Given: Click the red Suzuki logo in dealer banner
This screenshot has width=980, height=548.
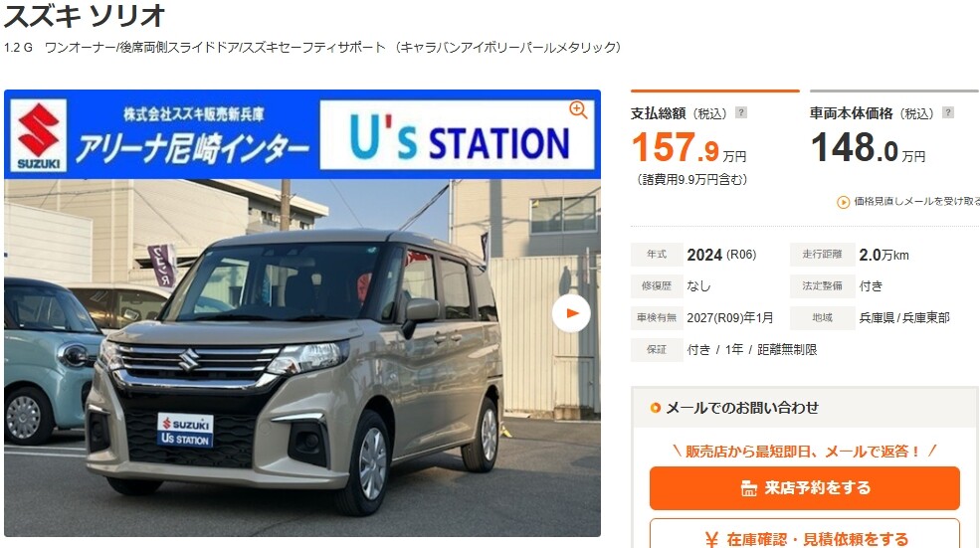Looking at the screenshot, I should pos(39,135).
